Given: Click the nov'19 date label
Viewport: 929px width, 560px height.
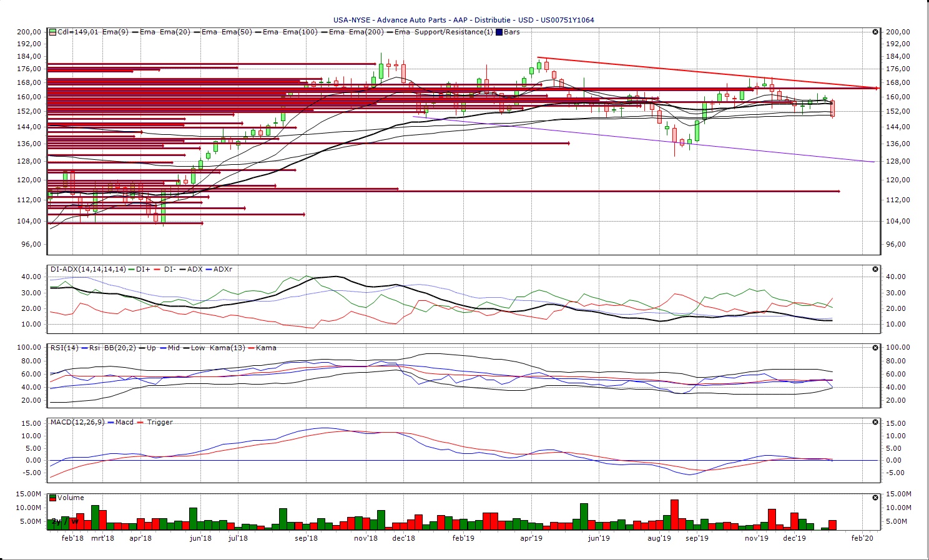Looking at the screenshot, I should coord(757,538).
